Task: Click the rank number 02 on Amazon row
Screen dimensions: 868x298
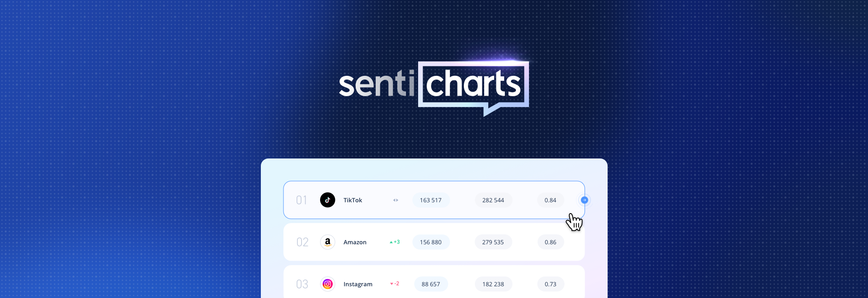Action: point(302,242)
